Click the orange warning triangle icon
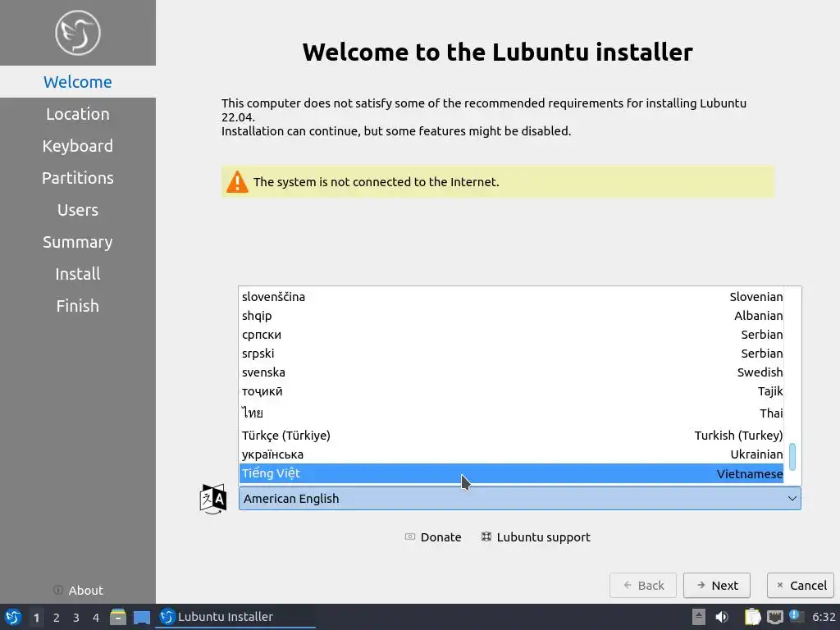Image resolution: width=840 pixels, height=630 pixels. coord(237,182)
